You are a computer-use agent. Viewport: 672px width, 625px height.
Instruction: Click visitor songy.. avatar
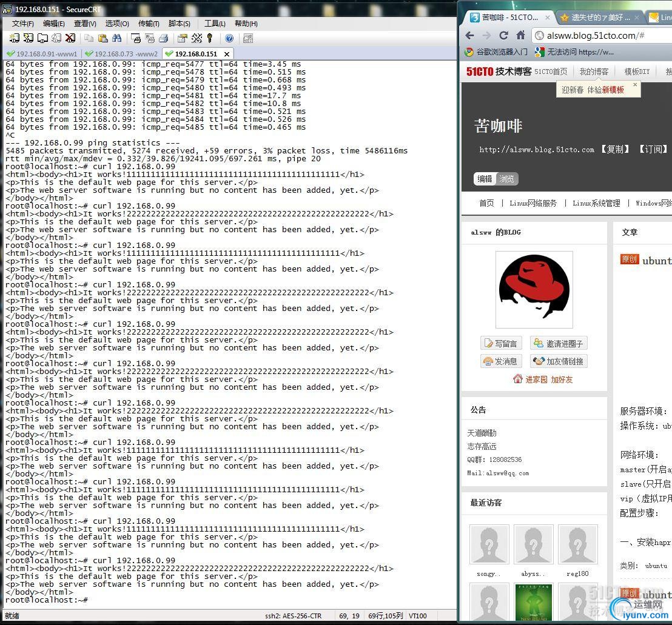[x=489, y=544]
